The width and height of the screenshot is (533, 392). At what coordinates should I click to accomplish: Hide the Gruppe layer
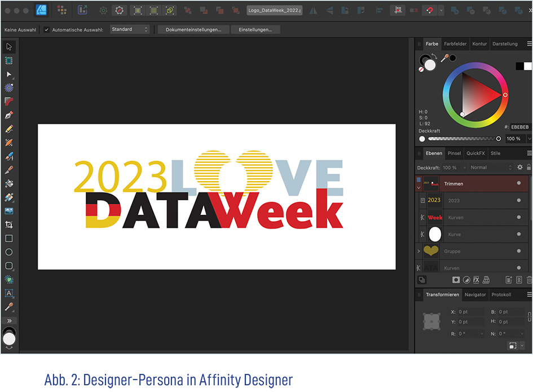[x=518, y=251]
